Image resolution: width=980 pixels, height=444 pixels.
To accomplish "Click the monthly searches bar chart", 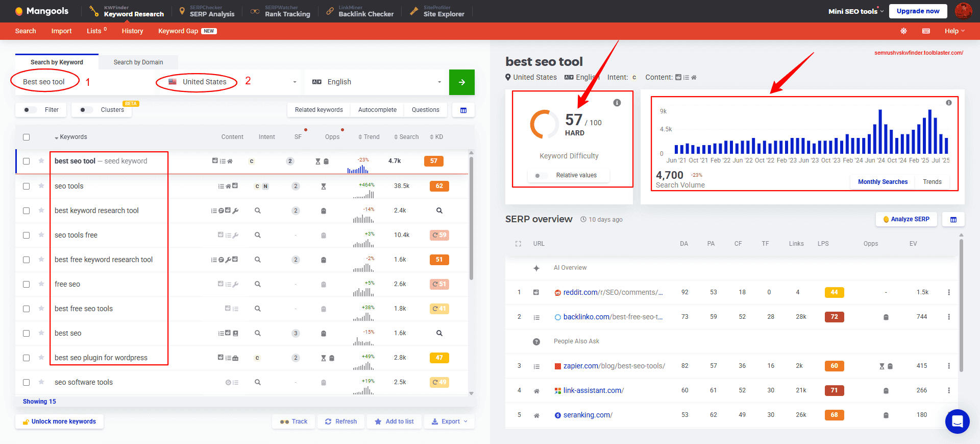I will pos(811,132).
